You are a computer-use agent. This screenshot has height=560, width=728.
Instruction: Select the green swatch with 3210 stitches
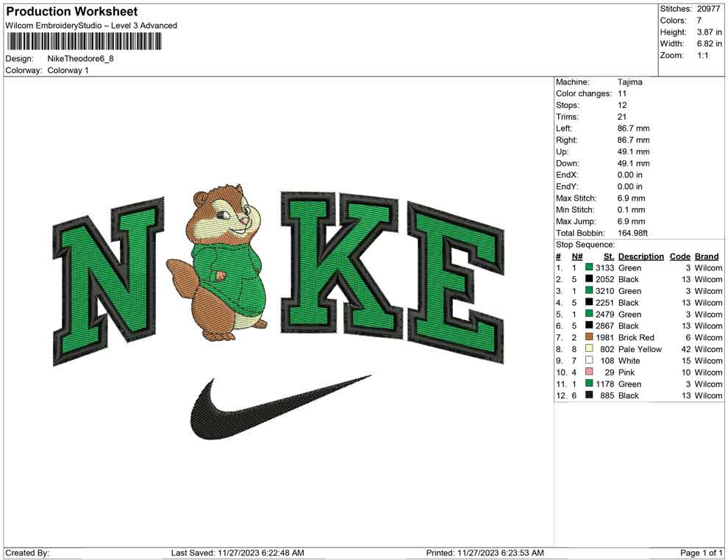click(589, 290)
